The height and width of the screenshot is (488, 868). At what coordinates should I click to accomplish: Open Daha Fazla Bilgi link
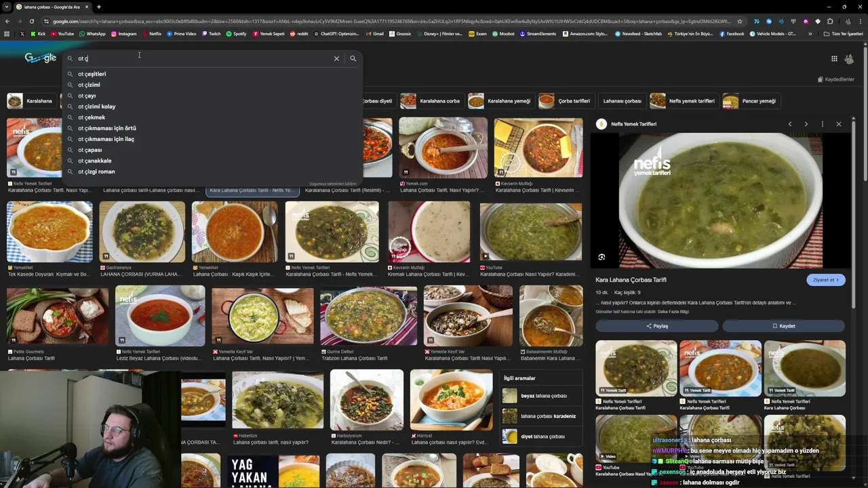pos(675,312)
